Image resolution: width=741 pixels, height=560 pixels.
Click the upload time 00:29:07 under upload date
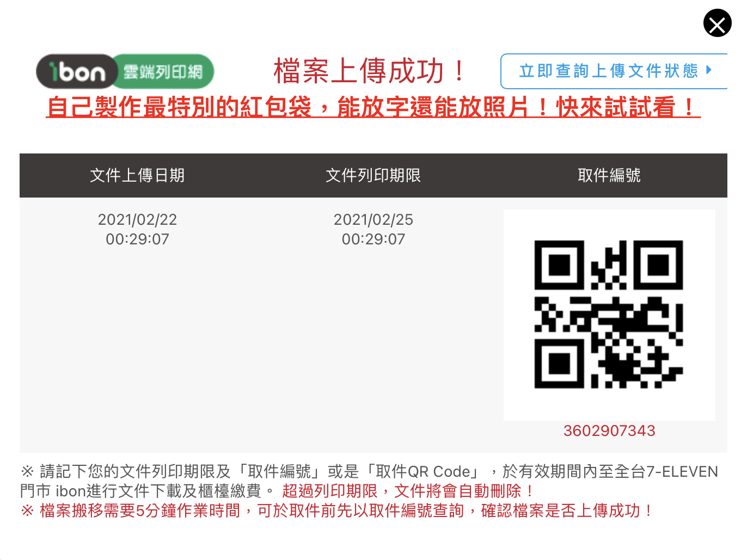tap(137, 239)
